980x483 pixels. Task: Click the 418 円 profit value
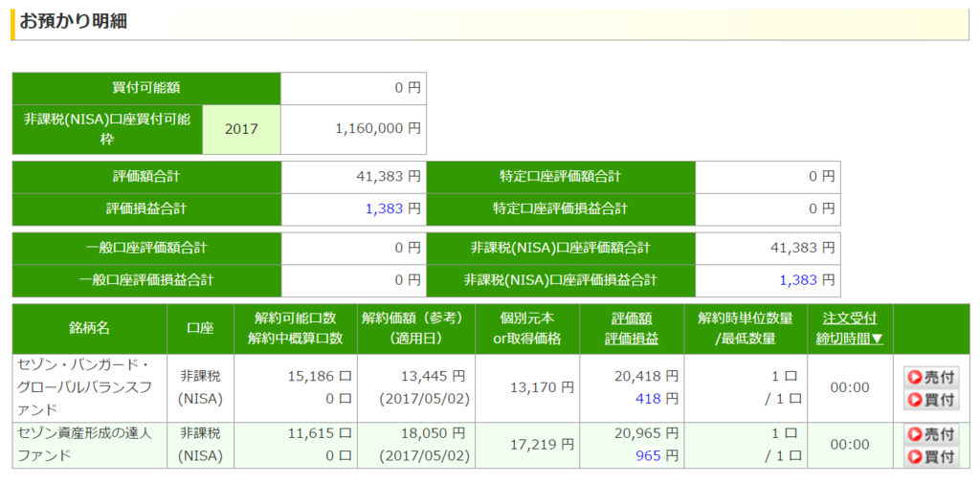657,399
